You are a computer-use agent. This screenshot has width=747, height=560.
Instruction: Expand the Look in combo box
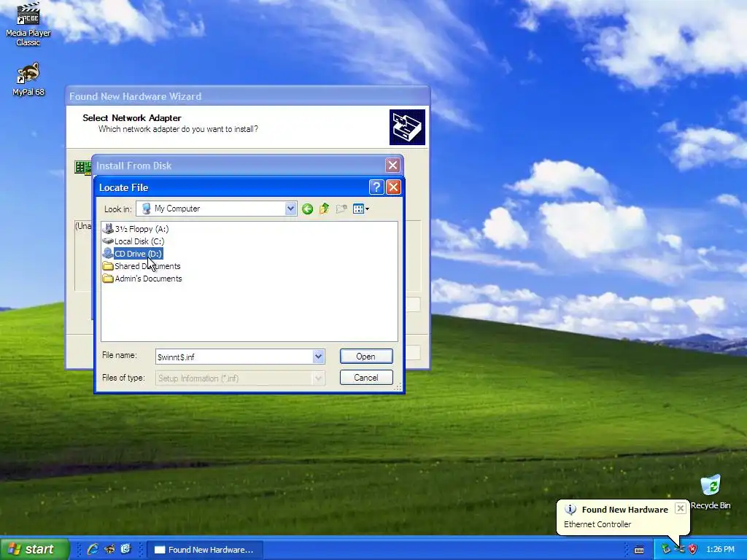290,209
